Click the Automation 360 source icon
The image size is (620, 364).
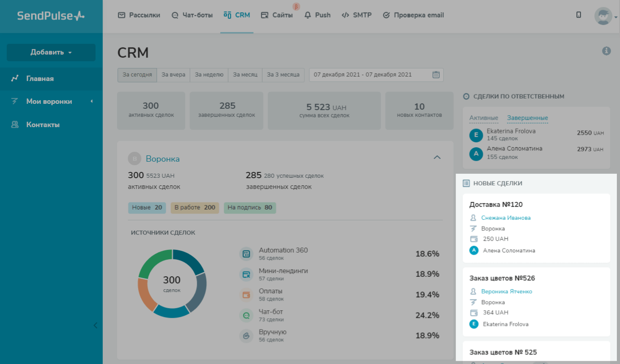[x=246, y=254]
